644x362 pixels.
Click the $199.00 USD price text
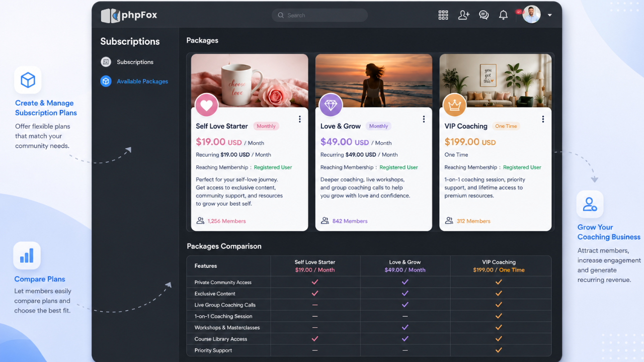pos(470,142)
